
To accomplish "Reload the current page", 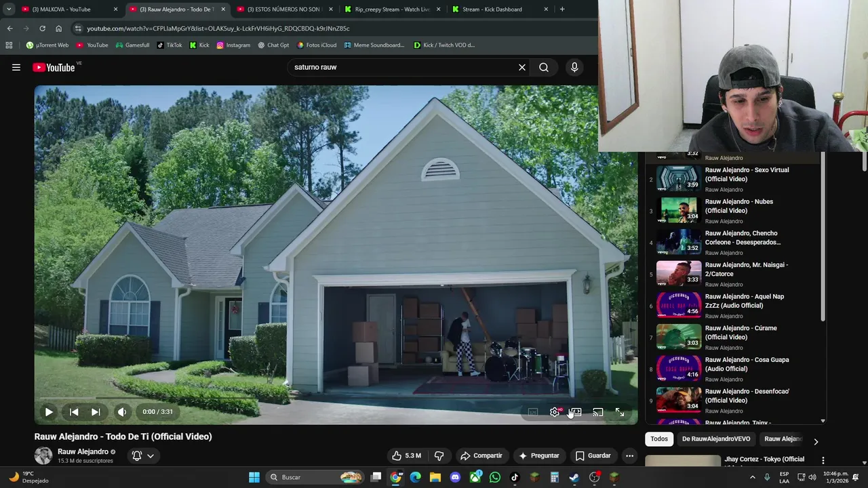I will pyautogui.click(x=42, y=28).
